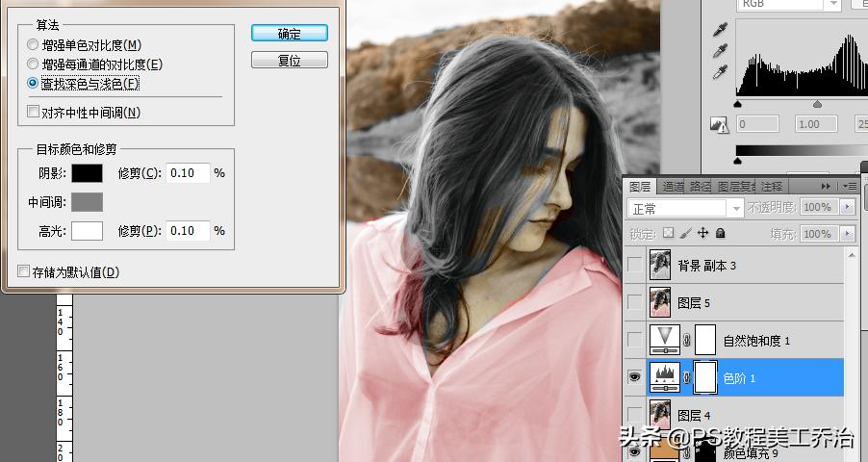
Task: Click the 图层 5 layer thumbnail
Action: click(660, 302)
